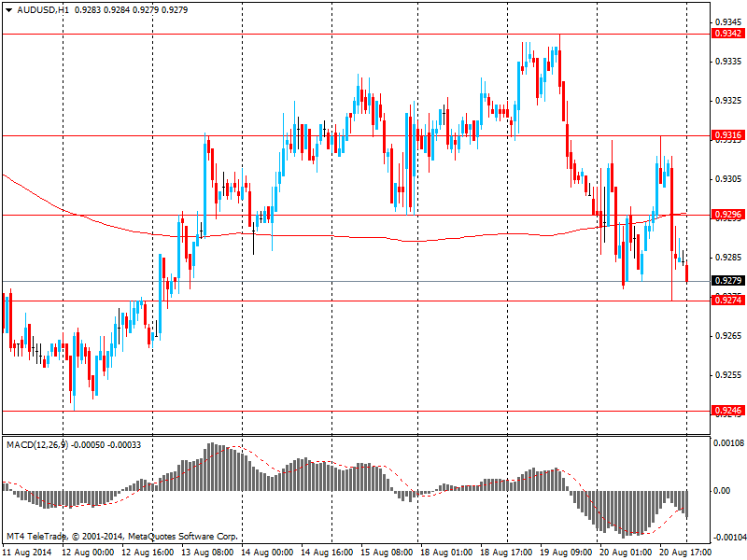Click the 18 Aug 17:00 time label
Screen dimensions: 747x560
pyautogui.click(x=506, y=553)
